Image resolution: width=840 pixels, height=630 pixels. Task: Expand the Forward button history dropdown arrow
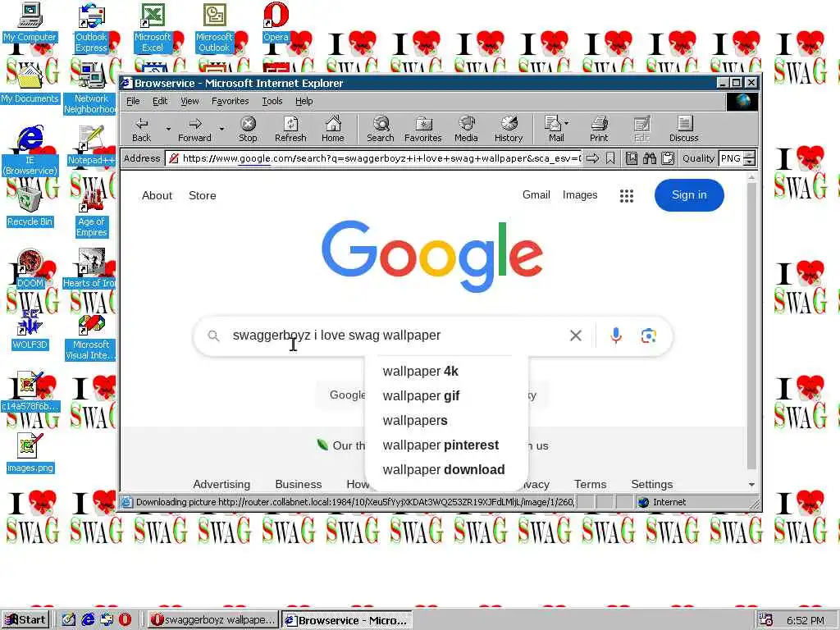click(221, 129)
